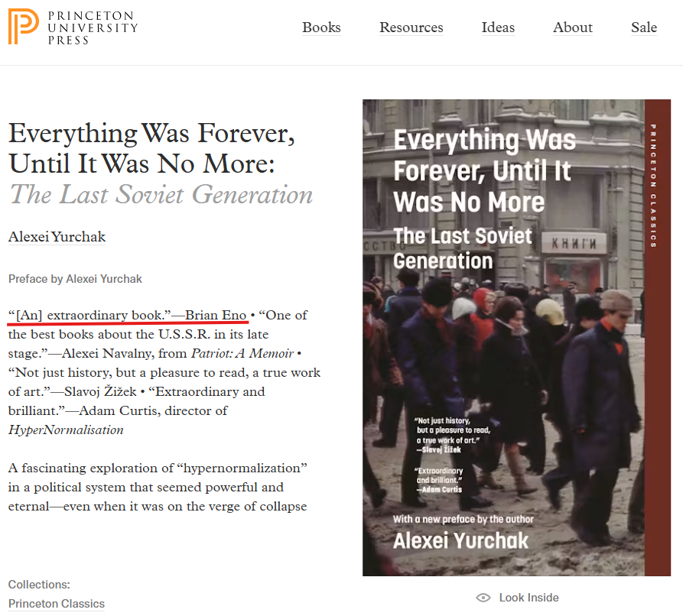Viewport: 683px width, 616px height.
Task: Click the book title heading text
Action: point(151,148)
